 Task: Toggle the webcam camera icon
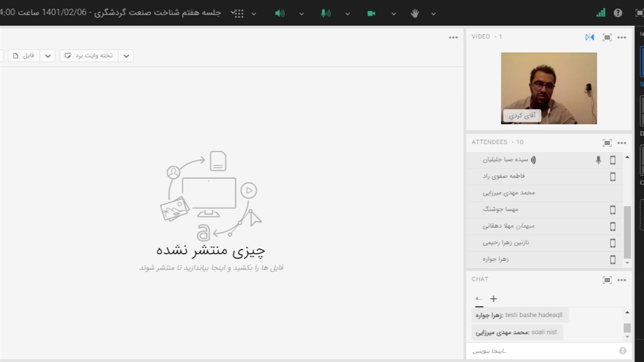[371, 14]
